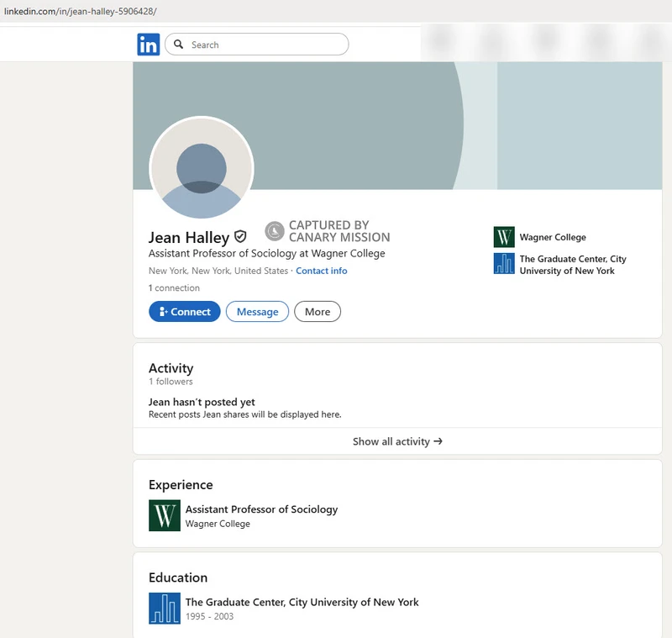This screenshot has height=638, width=672.
Task: Click the verification shield badge beside Jean Halley
Action: (240, 236)
